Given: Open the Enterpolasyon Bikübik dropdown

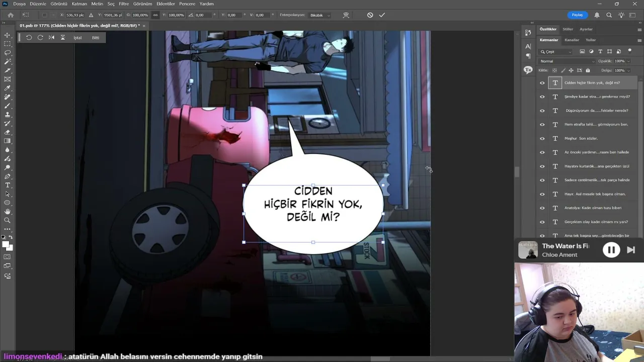Looking at the screenshot, I should 320,15.
